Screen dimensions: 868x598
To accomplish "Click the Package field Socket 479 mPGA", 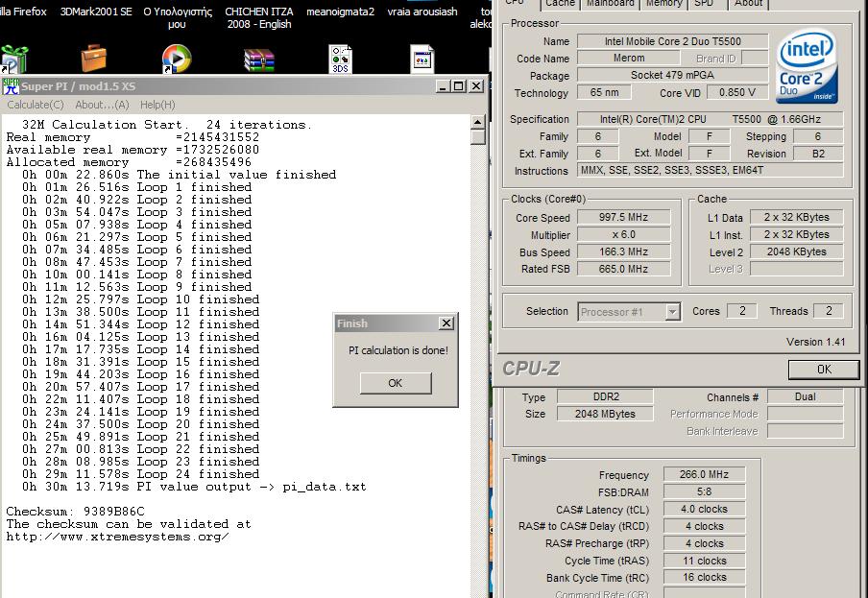I will pyautogui.click(x=672, y=75).
